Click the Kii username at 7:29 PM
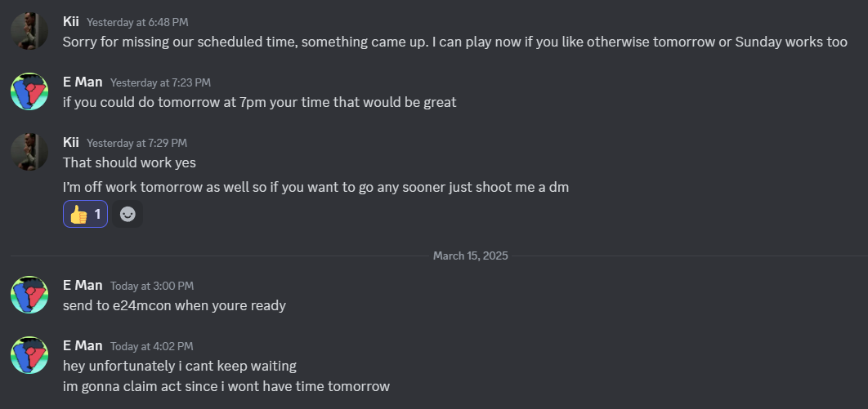This screenshot has width=868, height=409. coord(71,142)
